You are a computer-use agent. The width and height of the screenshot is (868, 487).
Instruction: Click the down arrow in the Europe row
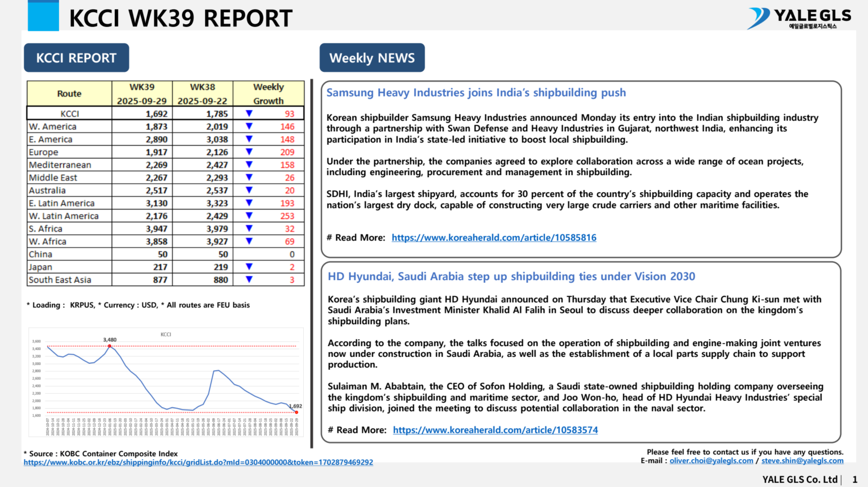click(249, 152)
